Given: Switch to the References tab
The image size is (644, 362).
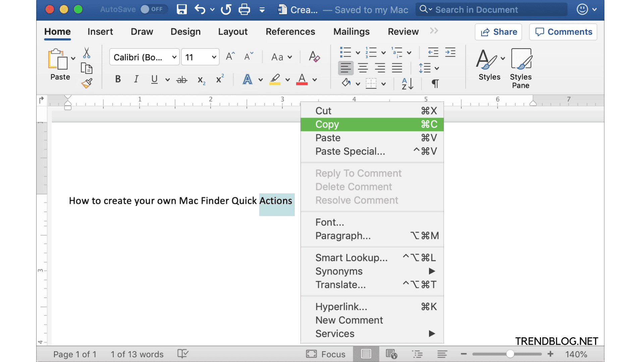Looking at the screenshot, I should pyautogui.click(x=290, y=32).
